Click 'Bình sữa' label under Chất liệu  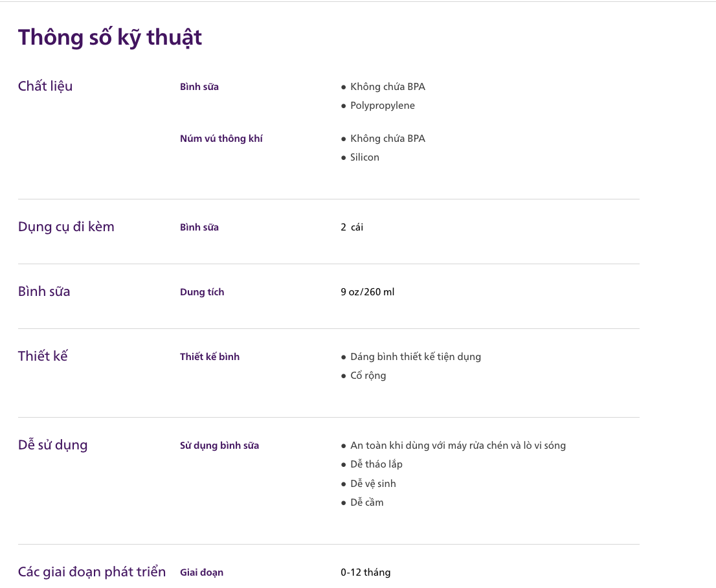click(199, 87)
